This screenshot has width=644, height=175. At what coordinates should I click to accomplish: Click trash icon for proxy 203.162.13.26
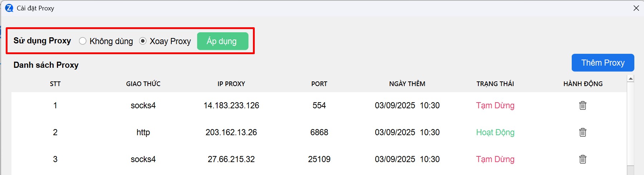pyautogui.click(x=582, y=132)
